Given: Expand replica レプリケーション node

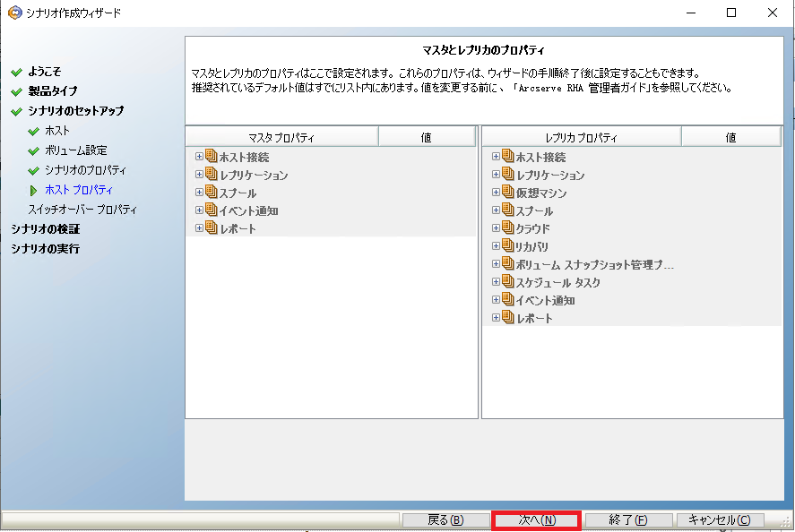Looking at the screenshot, I should (x=496, y=175).
